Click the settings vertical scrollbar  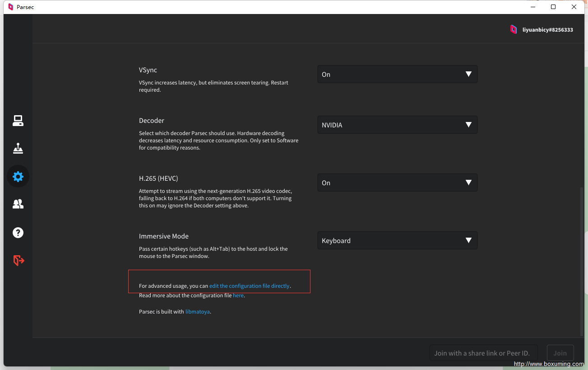581,262
